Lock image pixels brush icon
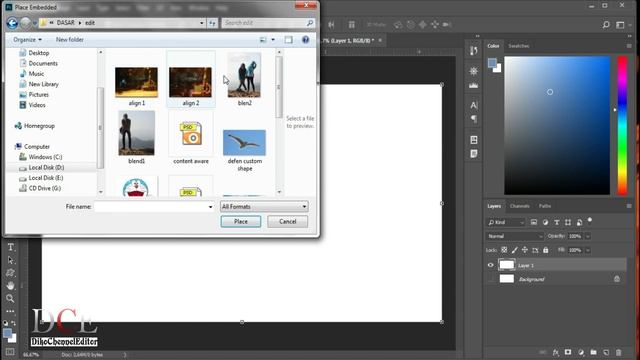This screenshot has height=360, width=640. pyautogui.click(x=515, y=250)
